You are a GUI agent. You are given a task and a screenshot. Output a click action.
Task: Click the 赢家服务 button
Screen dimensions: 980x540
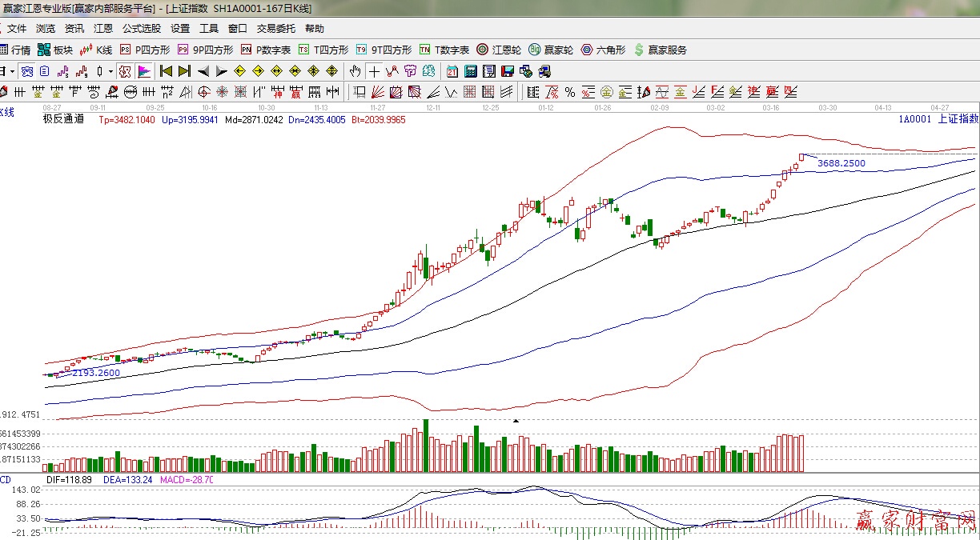pos(660,50)
